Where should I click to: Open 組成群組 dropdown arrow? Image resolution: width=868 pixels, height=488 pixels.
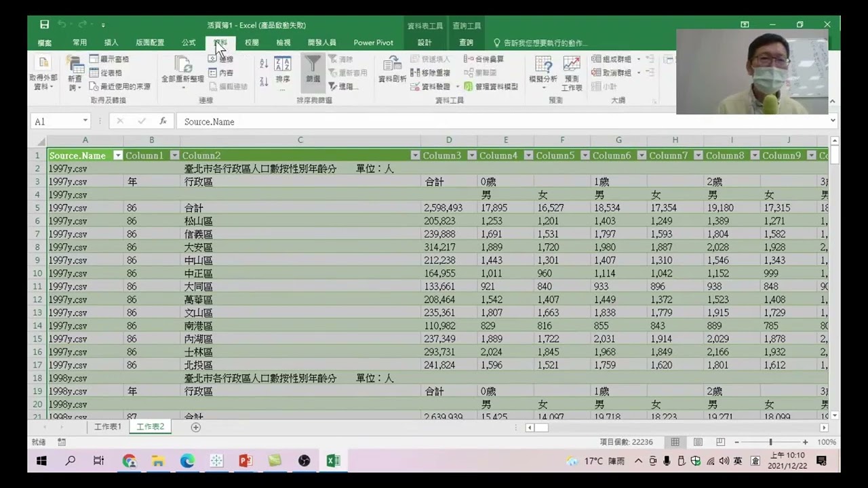tap(639, 60)
